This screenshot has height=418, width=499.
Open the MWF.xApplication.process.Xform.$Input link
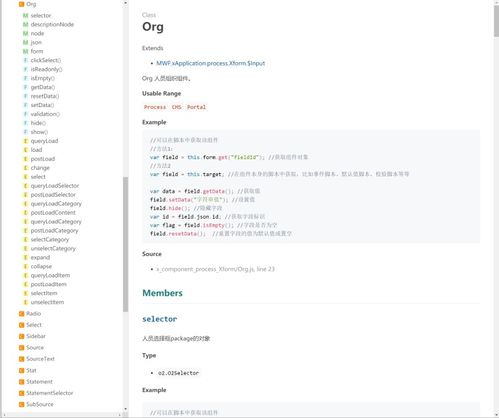coord(211,63)
